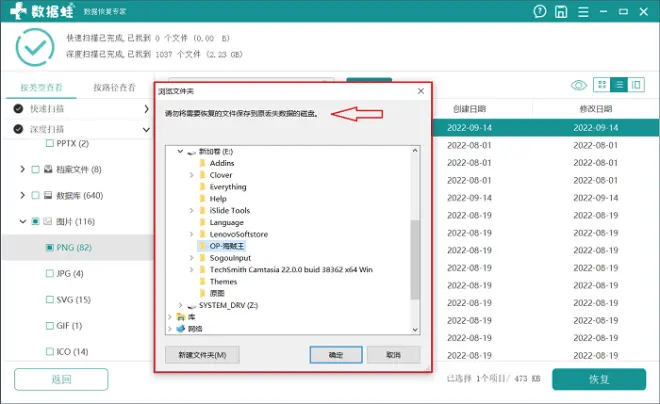
Task: Click the Language folder icon
Action: point(202,222)
